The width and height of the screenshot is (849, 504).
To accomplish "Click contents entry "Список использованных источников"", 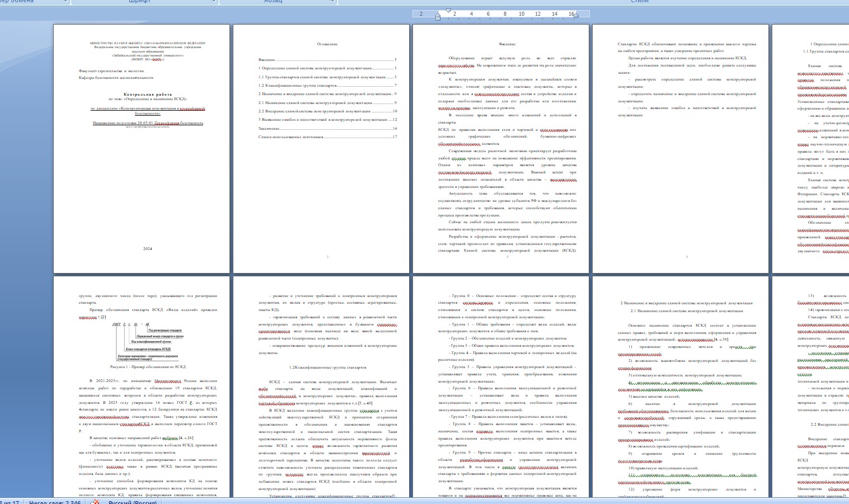I will (x=327, y=137).
